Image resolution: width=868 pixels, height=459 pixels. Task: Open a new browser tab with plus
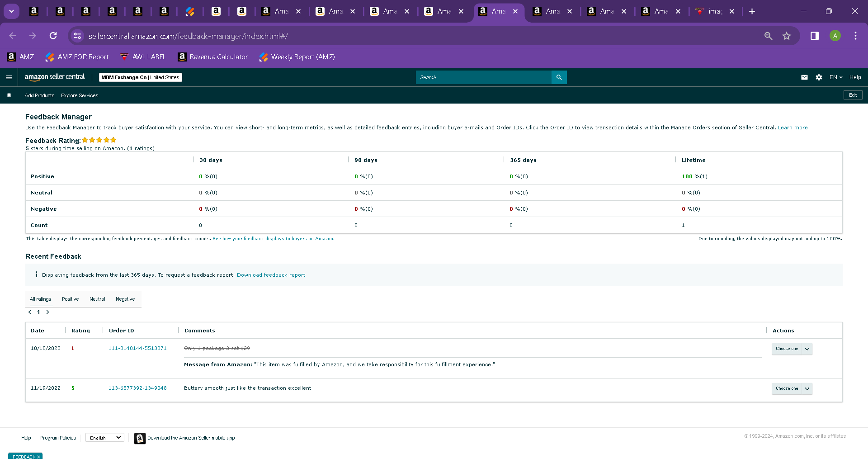click(752, 11)
